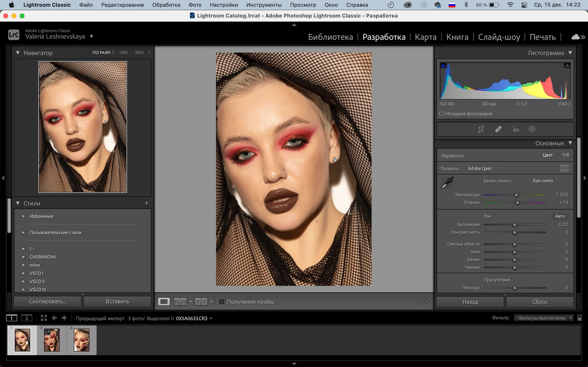Enable the Исходная фотография checkbox
588x367 pixels.
(x=442, y=114)
